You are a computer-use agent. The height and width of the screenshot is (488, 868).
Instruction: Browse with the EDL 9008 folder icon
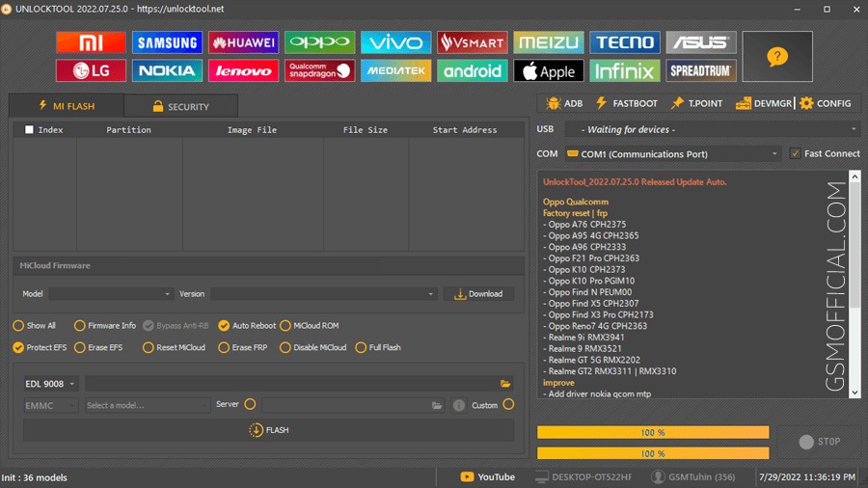[x=504, y=384]
